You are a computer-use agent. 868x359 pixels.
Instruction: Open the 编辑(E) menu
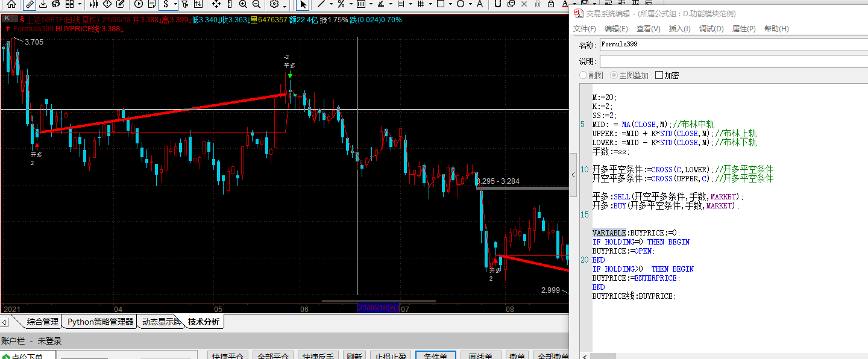click(616, 29)
